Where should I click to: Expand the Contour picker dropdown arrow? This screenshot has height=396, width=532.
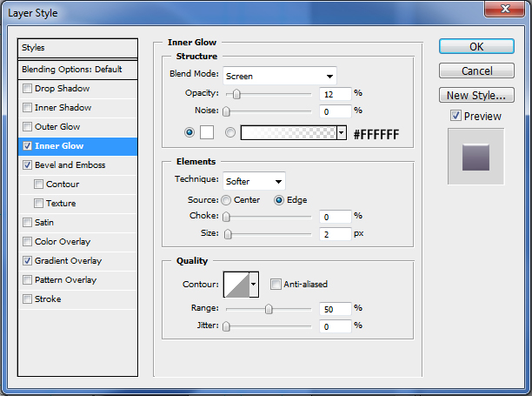point(254,285)
